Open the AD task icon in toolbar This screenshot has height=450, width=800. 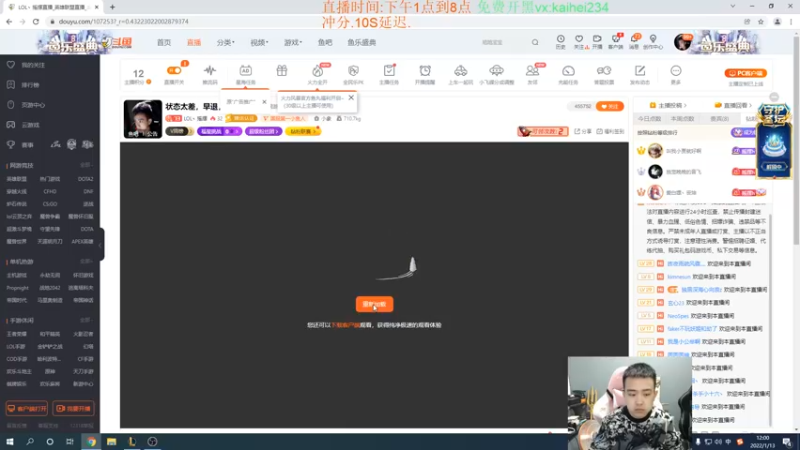[245, 70]
